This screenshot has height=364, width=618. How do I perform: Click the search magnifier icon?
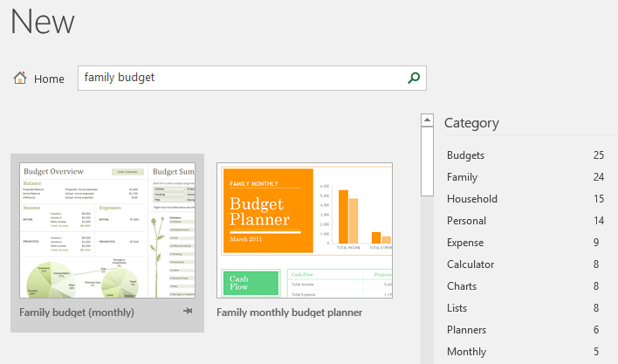(414, 78)
